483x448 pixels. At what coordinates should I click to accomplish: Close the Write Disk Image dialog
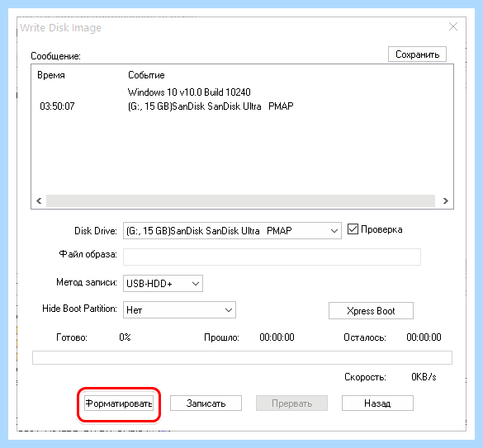(x=453, y=26)
